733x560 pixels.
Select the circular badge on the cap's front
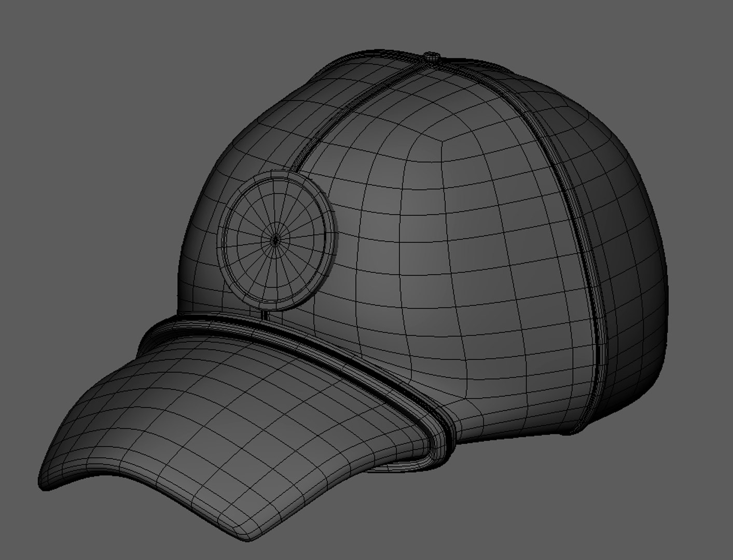click(279, 240)
